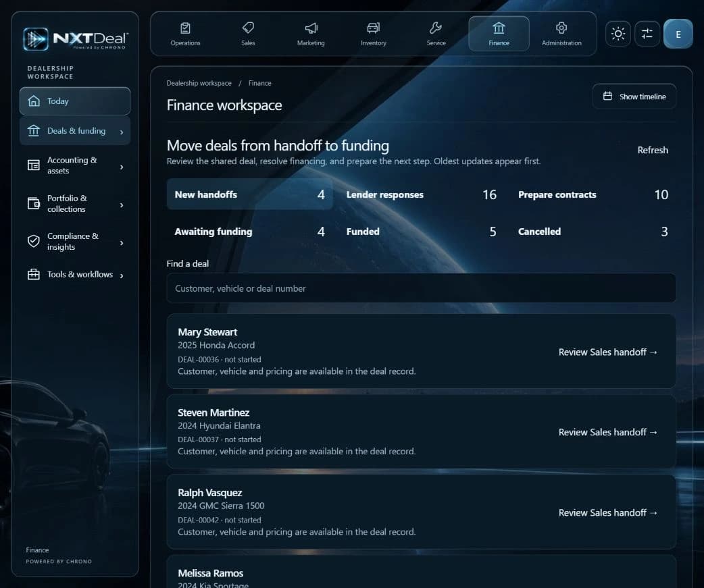Click the Deals & funding bank icon
Image resolution: width=704 pixels, height=588 pixels.
(x=34, y=130)
